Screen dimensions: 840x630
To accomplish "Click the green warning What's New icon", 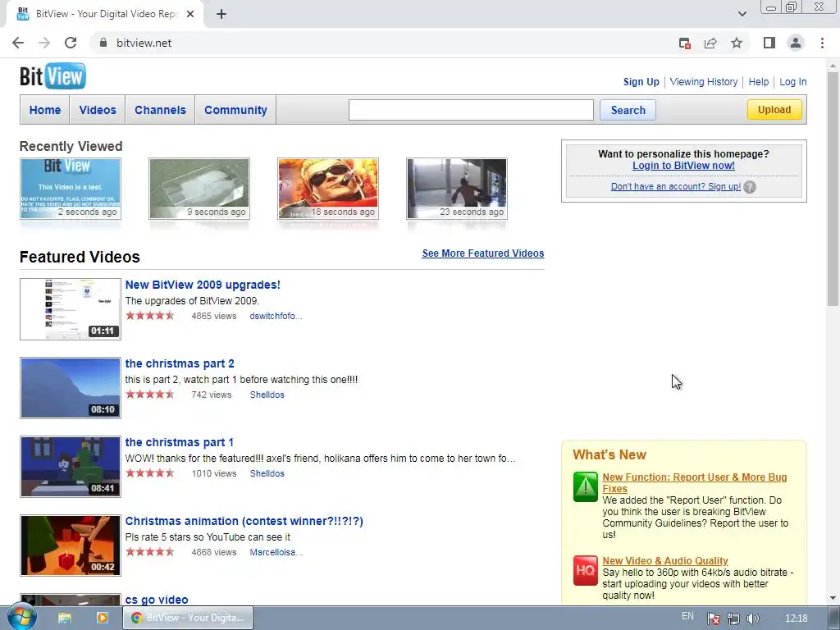I will (585, 486).
